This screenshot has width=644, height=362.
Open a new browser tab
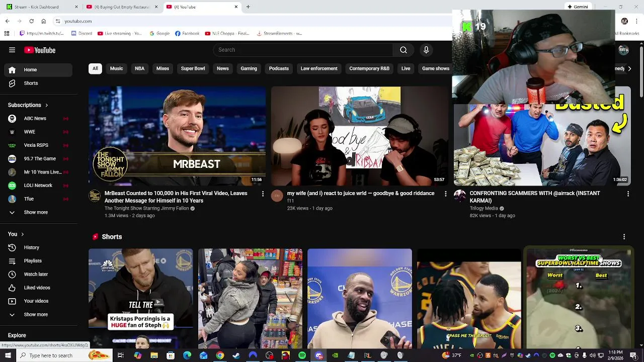(248, 7)
